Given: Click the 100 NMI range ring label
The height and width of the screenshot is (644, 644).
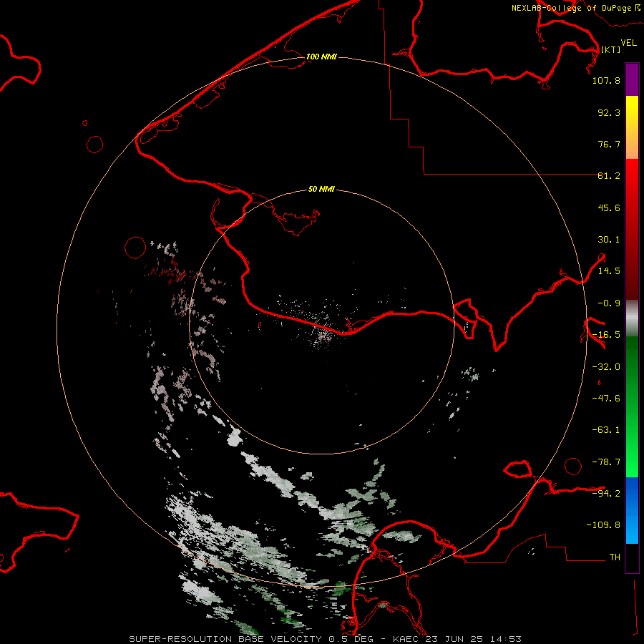Looking at the screenshot, I should 321,57.
